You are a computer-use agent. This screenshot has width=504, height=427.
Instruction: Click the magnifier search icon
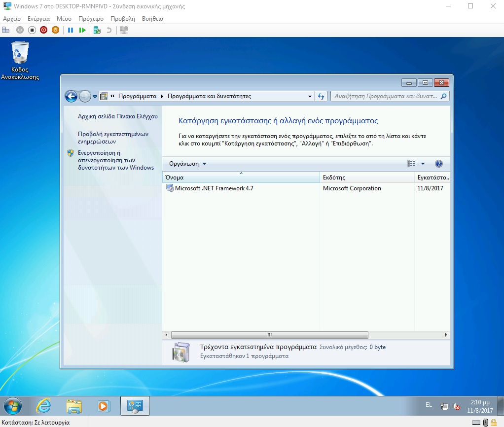tap(444, 96)
